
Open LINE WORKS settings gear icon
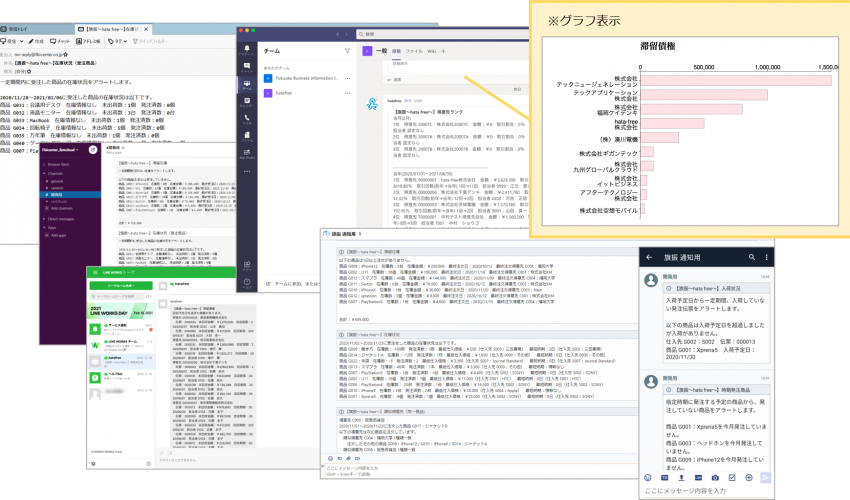(x=93, y=464)
